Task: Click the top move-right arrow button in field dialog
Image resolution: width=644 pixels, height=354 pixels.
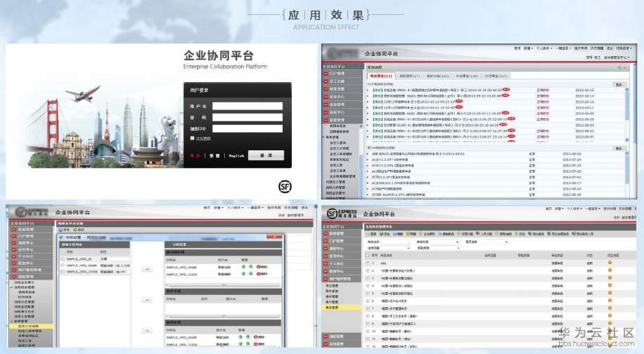Action: [x=147, y=269]
